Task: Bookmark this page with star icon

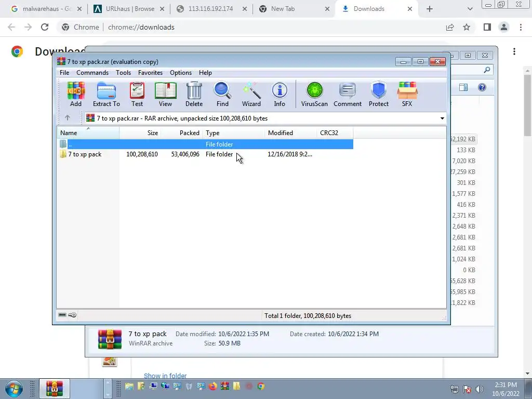Action: (467, 27)
